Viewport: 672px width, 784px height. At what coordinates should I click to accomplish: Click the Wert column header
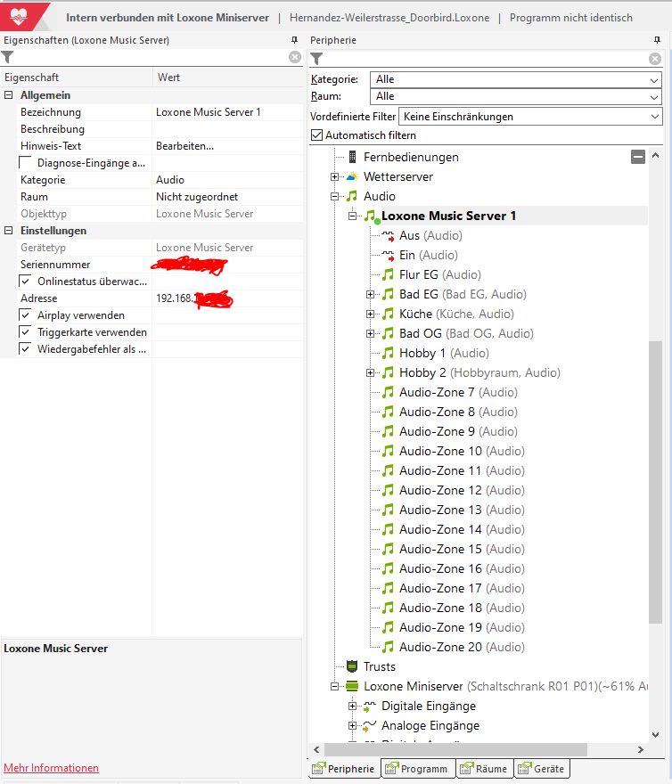click(x=227, y=77)
